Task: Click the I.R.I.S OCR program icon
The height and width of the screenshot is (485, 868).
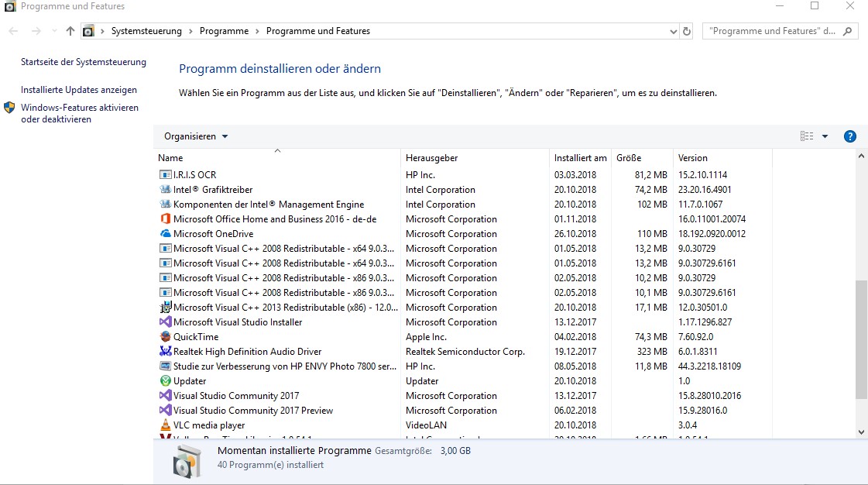Action: [x=165, y=175]
